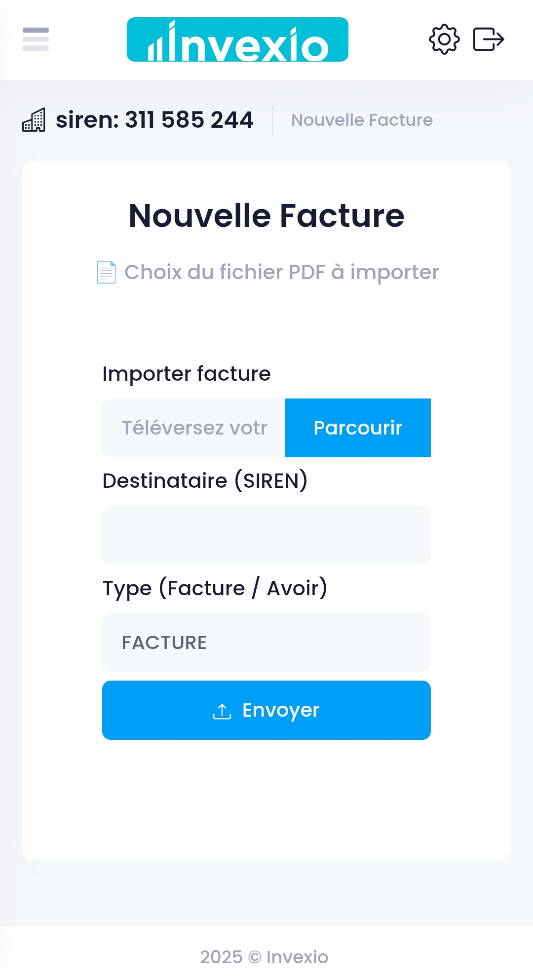This screenshot has width=533, height=980.
Task: Click the siren: 311 585 244 label
Action: click(154, 119)
